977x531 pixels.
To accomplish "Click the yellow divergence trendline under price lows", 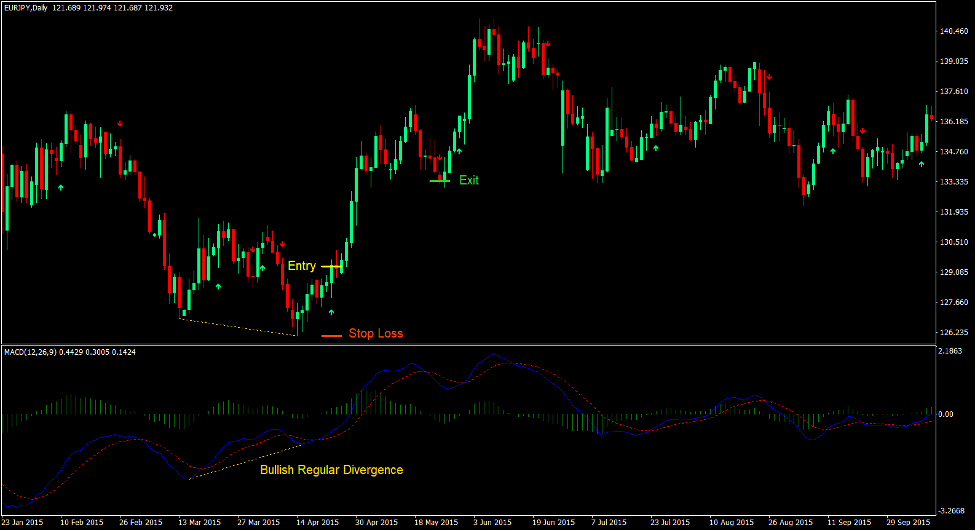I will click(237, 327).
